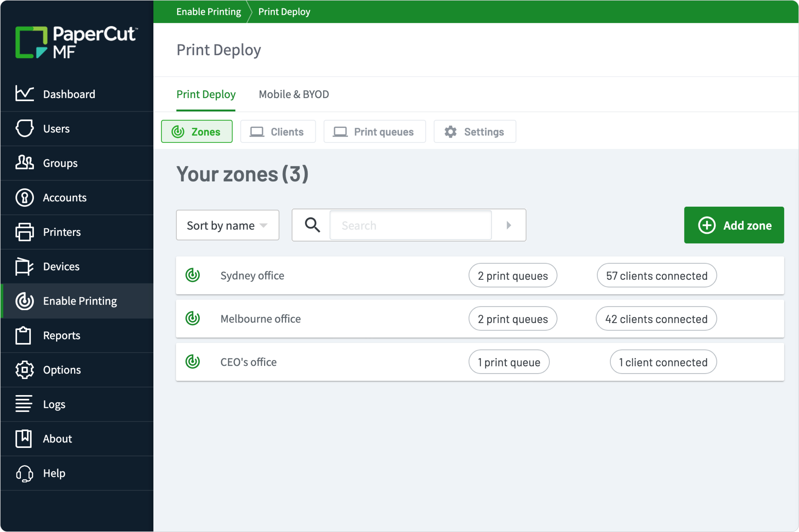Click the Enable Printing breadcrumb link
Screen dimensions: 799x532
[208, 11]
